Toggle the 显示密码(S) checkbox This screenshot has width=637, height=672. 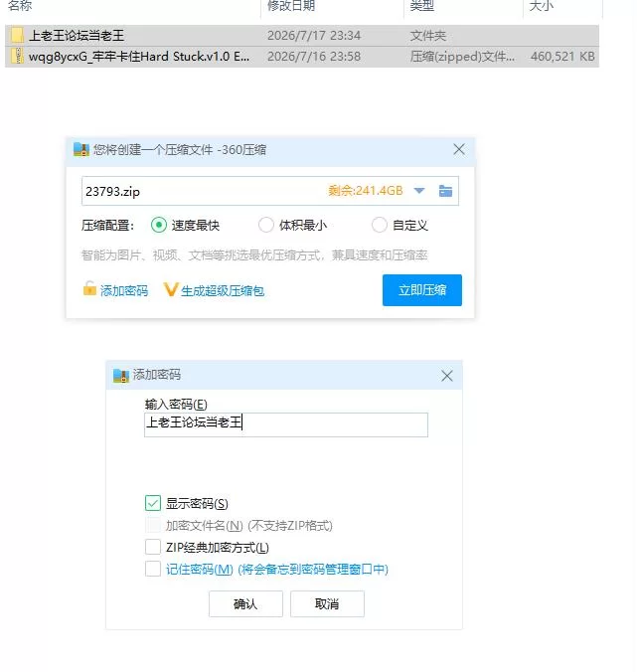click(153, 503)
